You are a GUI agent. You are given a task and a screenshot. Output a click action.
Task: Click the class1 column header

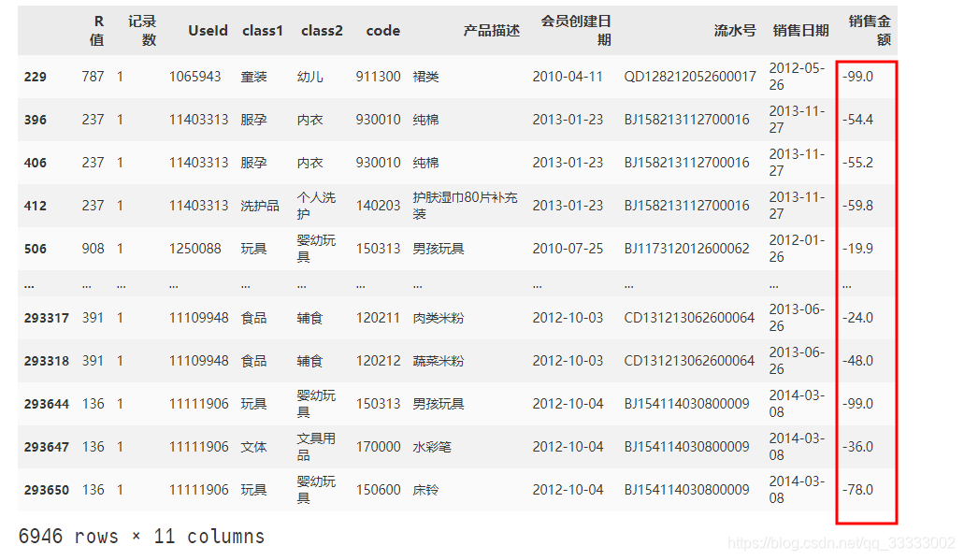coord(262,30)
